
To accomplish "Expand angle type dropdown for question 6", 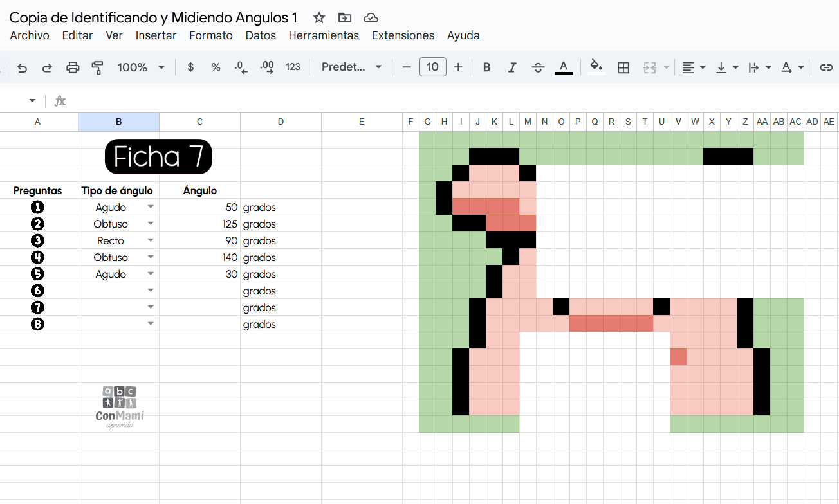I will [151, 291].
